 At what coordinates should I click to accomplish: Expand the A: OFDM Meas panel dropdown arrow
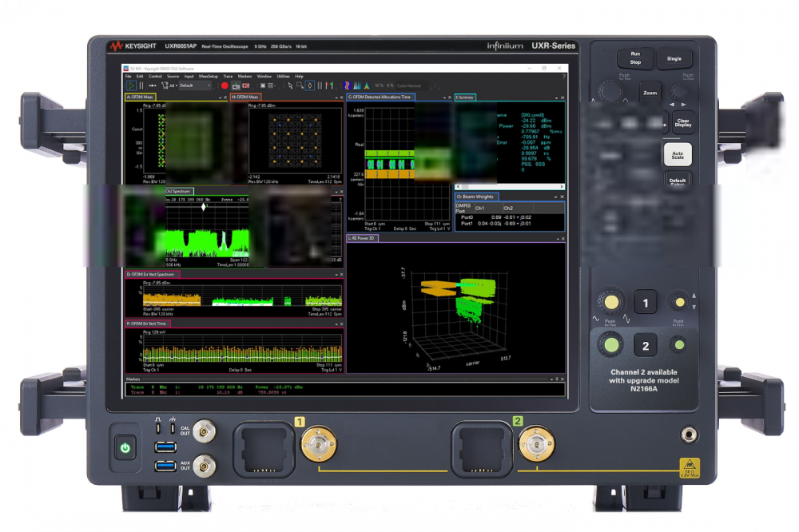[221, 97]
